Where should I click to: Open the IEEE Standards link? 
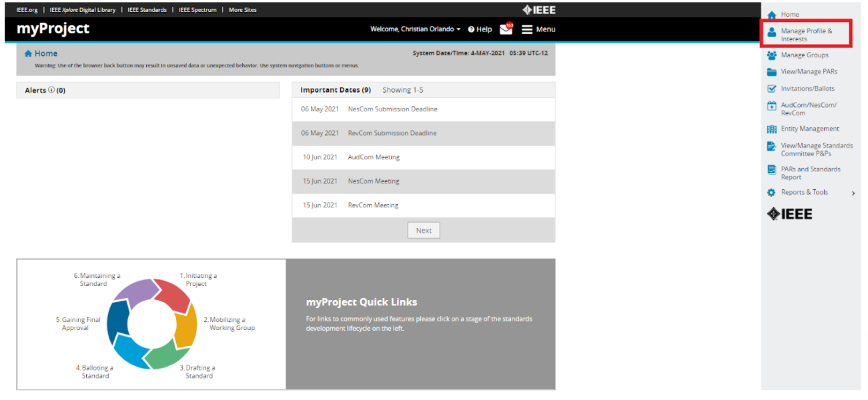pos(147,10)
